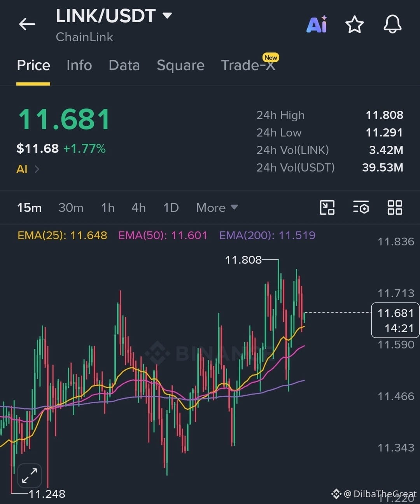The image size is (420, 504).
Task: Tap the 24h Vol(LINK) value 3.42M
Action: (x=386, y=150)
